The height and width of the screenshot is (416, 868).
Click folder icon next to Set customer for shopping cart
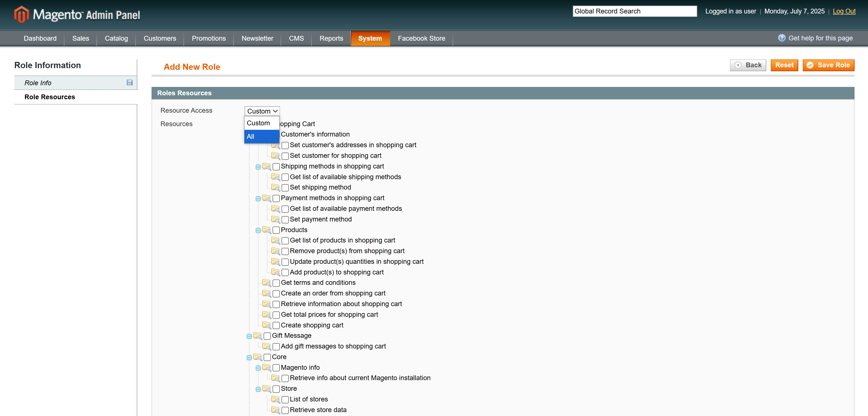[276, 156]
